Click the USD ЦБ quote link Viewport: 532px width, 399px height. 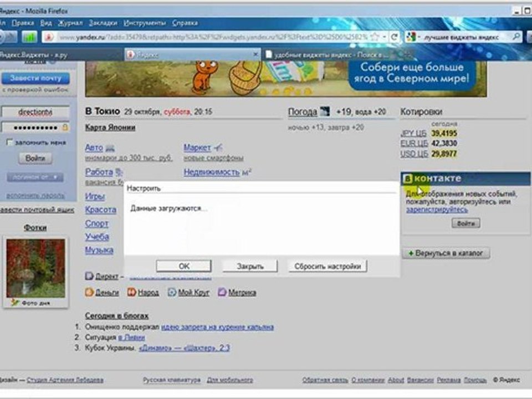[414, 154]
